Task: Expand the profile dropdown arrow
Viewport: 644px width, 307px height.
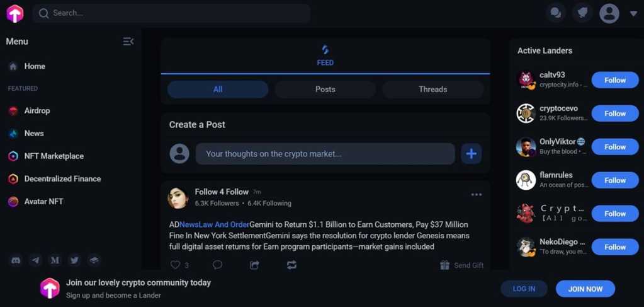Action: click(633, 13)
